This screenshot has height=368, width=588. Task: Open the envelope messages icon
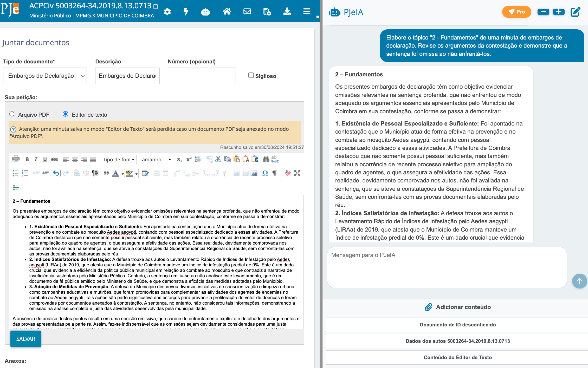pyautogui.click(x=247, y=11)
